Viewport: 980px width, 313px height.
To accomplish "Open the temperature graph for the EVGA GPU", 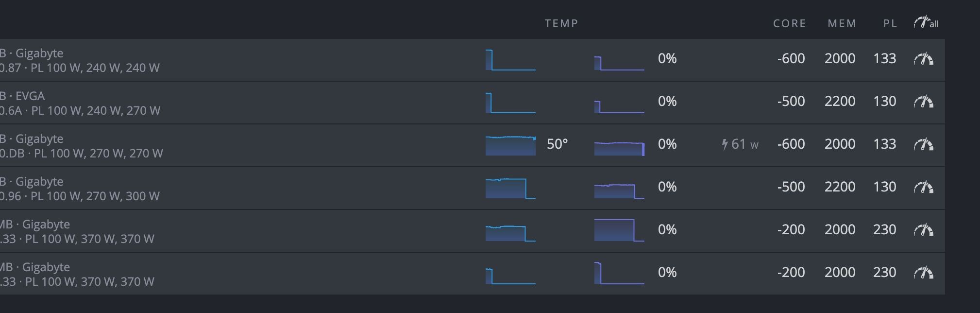I will [x=510, y=103].
